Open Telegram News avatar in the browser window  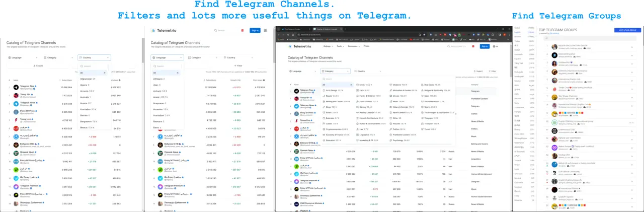pos(297,106)
